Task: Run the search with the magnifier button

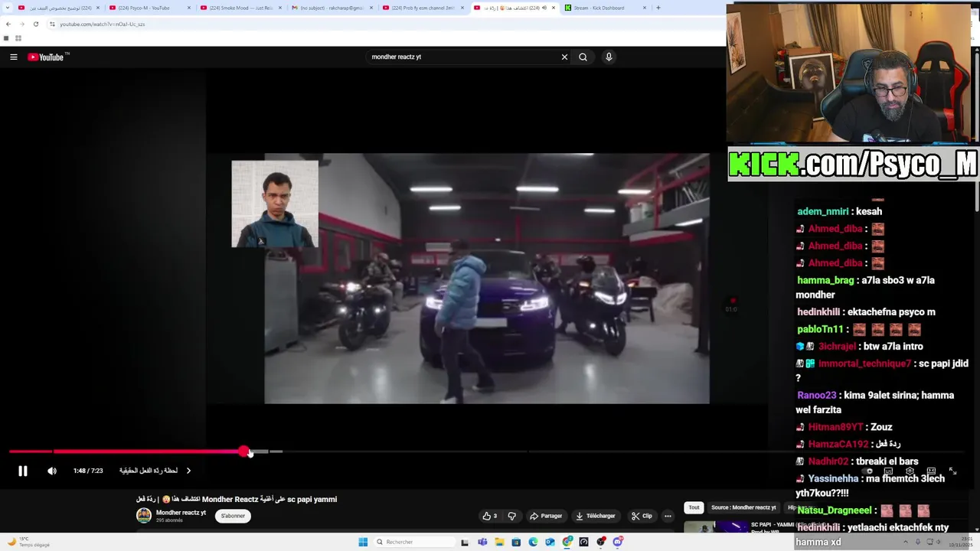Action: [583, 57]
